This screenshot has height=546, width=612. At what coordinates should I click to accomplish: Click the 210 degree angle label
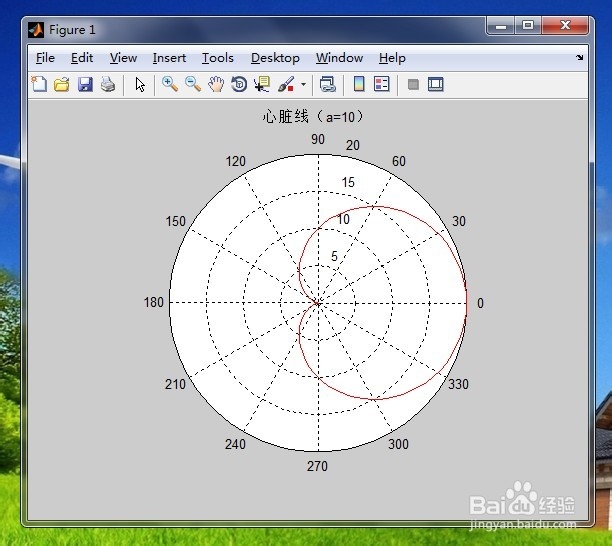[x=175, y=384]
